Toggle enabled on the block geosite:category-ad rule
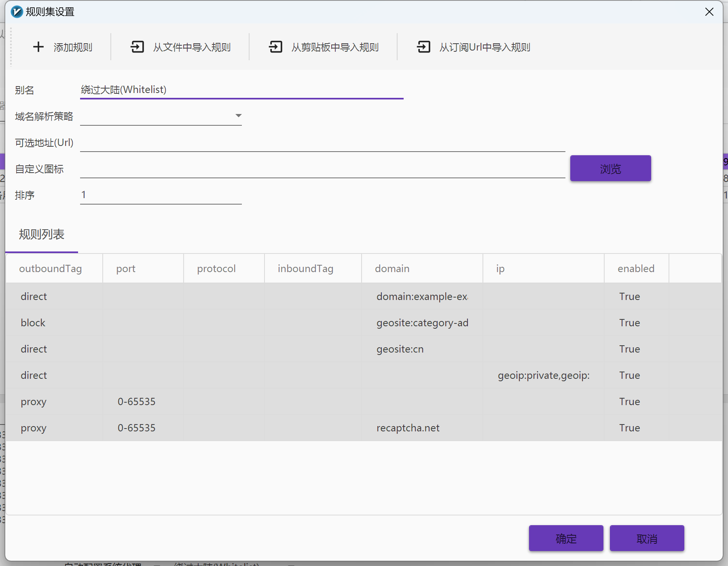This screenshot has height=566, width=728. [x=629, y=323]
